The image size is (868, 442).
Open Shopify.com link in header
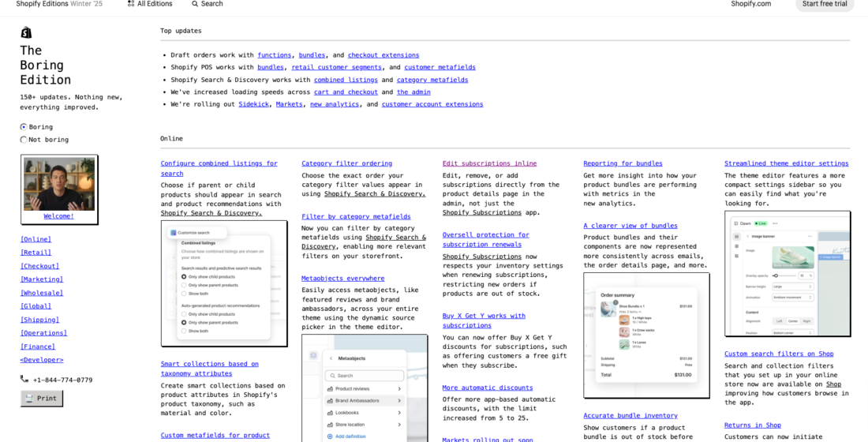pyautogui.click(x=750, y=4)
